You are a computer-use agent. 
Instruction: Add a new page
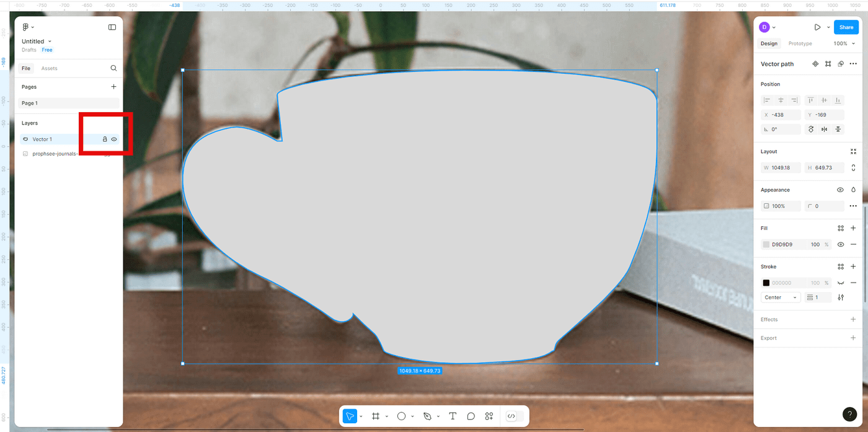[x=113, y=87]
